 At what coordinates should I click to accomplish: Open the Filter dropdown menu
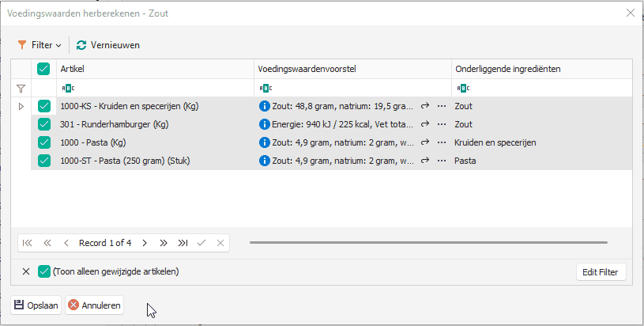point(40,45)
